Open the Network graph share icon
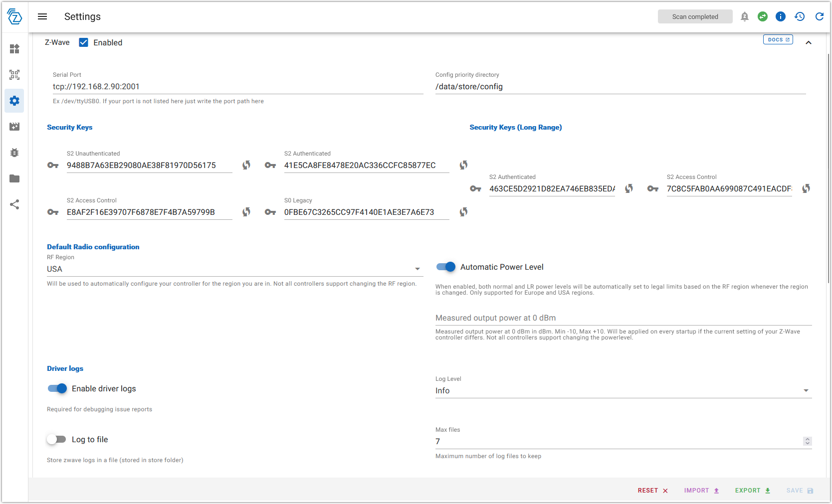The width and height of the screenshot is (832, 504). (14, 204)
